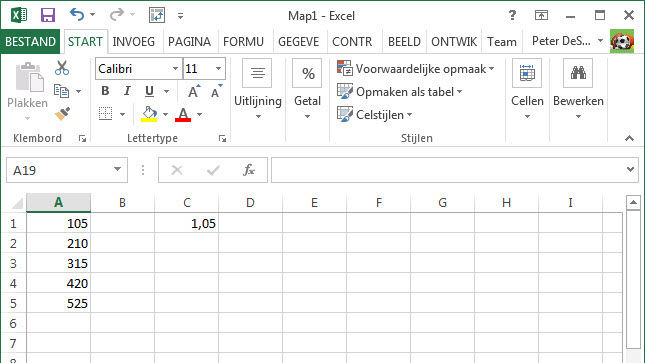Select cell C1 containing 1,05

[x=186, y=223]
